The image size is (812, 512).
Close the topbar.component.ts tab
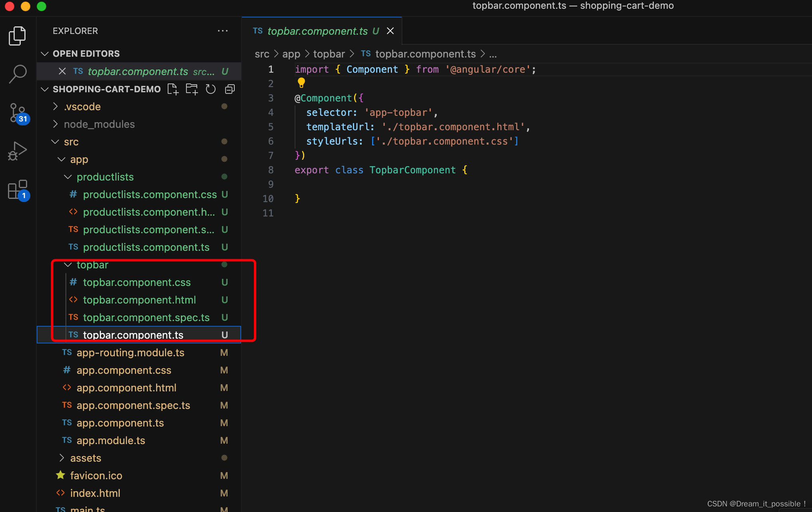(x=390, y=31)
